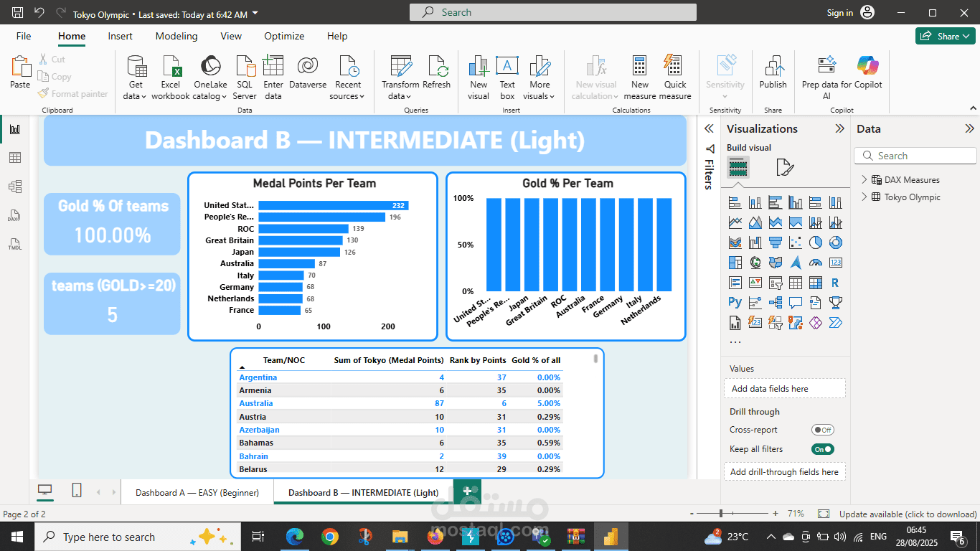Select the gauge visual
Screen dimensions: 980x551
[x=815, y=263]
